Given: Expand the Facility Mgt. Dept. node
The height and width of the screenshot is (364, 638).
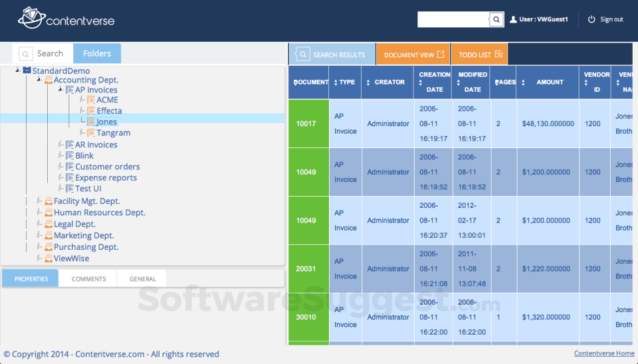Looking at the screenshot, I should pyautogui.click(x=39, y=201).
